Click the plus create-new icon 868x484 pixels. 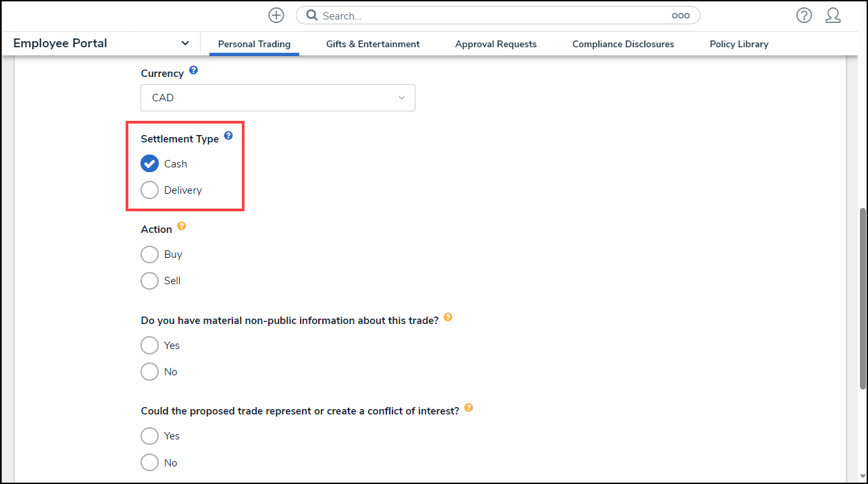276,16
